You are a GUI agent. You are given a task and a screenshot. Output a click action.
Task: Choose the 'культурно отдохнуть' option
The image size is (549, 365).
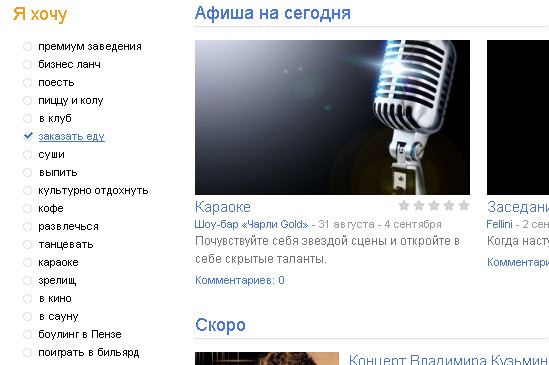click(x=27, y=191)
